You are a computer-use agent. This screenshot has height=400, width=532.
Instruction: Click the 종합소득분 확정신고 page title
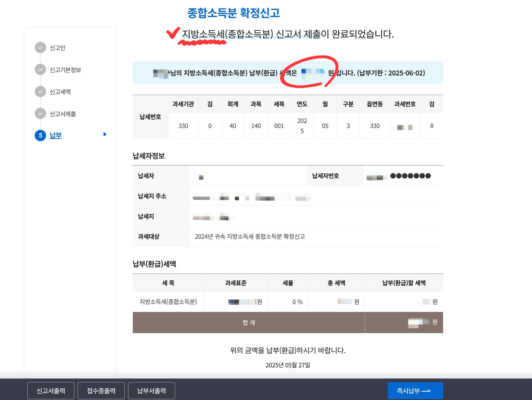(233, 13)
